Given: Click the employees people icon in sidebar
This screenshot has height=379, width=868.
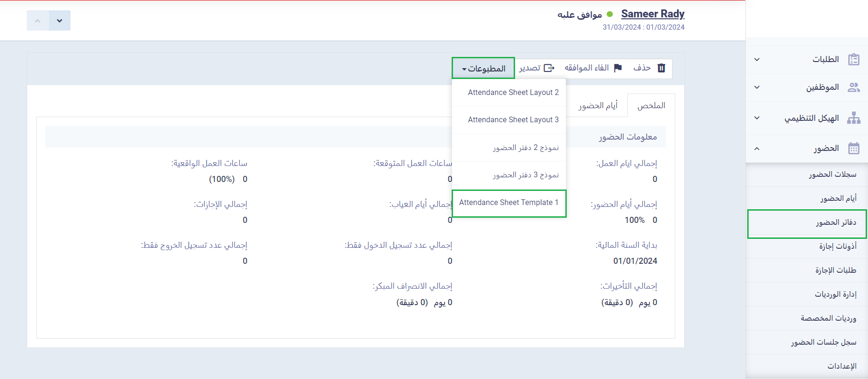Looking at the screenshot, I should pos(853,87).
